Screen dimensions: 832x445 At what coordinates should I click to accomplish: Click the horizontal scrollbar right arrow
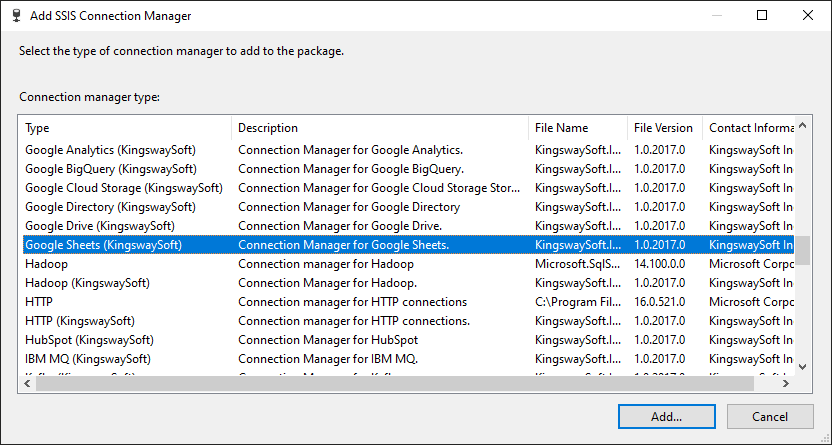point(786,383)
